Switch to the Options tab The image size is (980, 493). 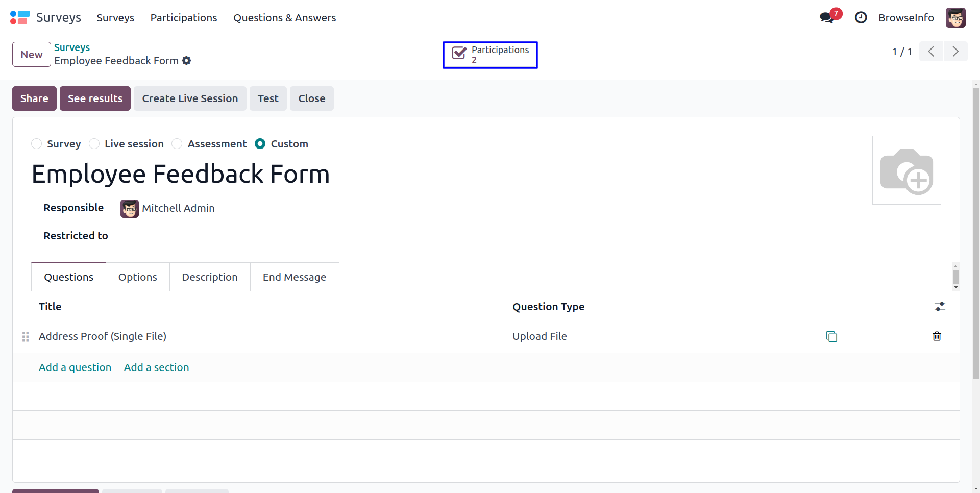[137, 277]
